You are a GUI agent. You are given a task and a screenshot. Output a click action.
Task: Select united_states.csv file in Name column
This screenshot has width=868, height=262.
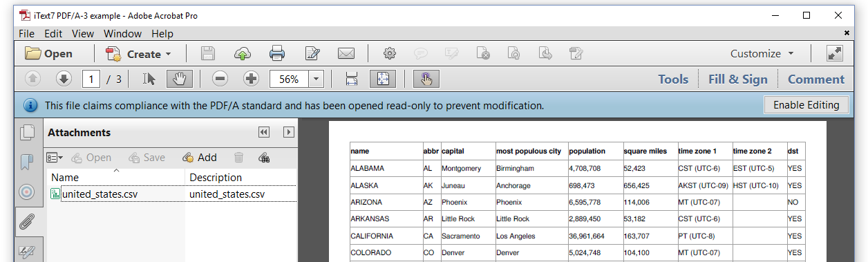tap(100, 194)
